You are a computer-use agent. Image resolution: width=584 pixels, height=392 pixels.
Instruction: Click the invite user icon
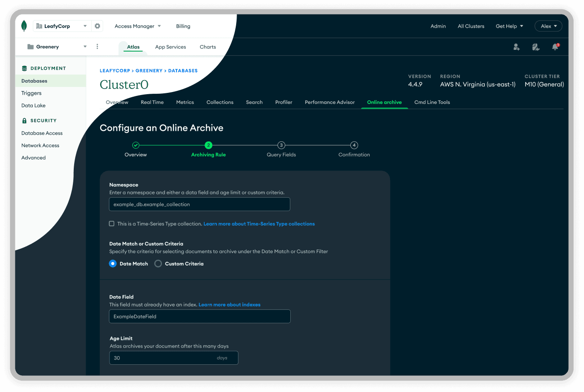(x=516, y=48)
